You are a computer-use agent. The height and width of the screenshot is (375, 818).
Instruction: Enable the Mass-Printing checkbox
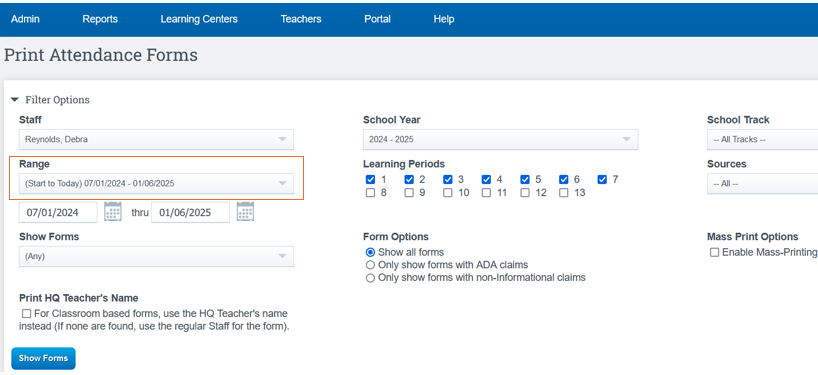(714, 252)
